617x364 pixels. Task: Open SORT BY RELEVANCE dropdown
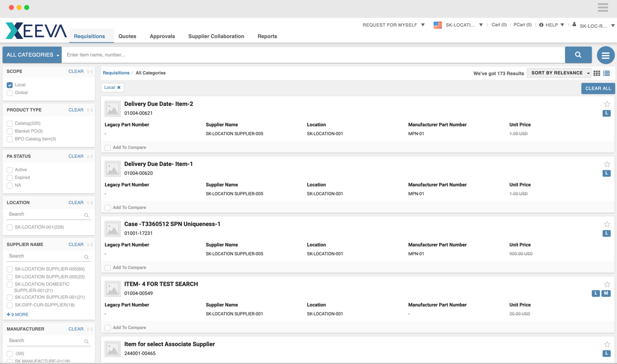tap(559, 73)
